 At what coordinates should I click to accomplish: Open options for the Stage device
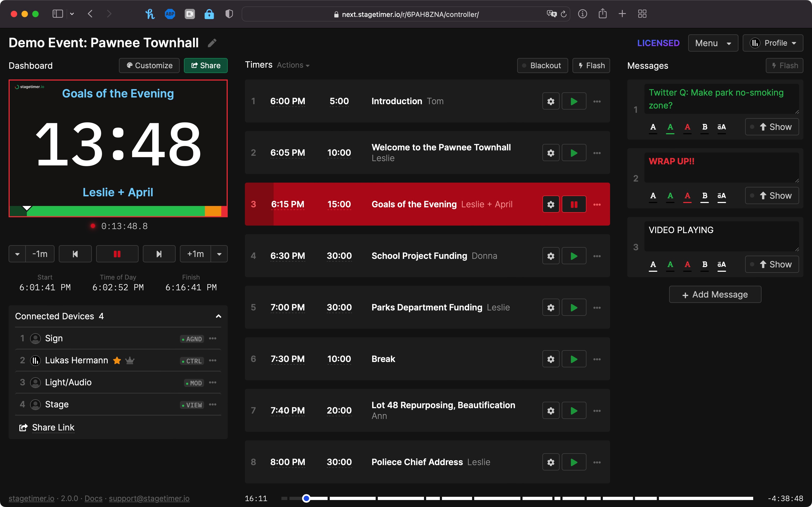point(213,404)
